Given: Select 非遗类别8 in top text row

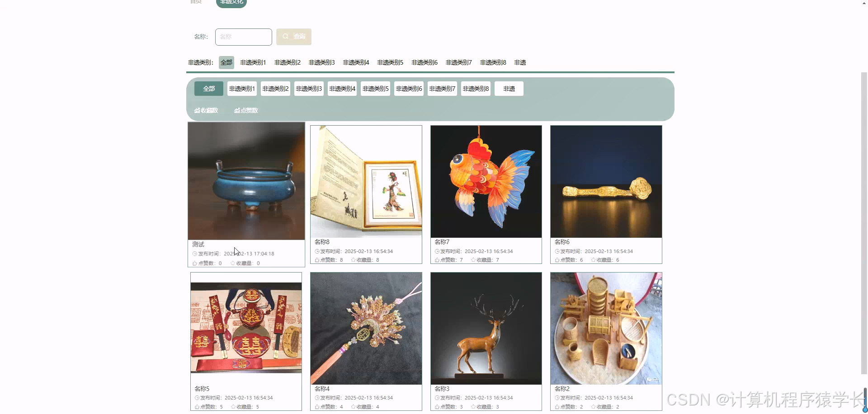Looking at the screenshot, I should click(x=493, y=62).
